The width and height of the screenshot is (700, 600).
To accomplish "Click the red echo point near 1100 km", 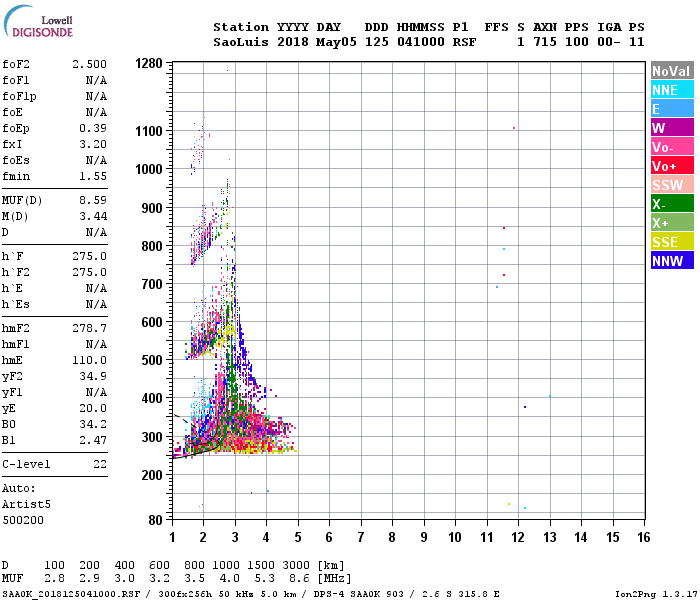I will [514, 128].
